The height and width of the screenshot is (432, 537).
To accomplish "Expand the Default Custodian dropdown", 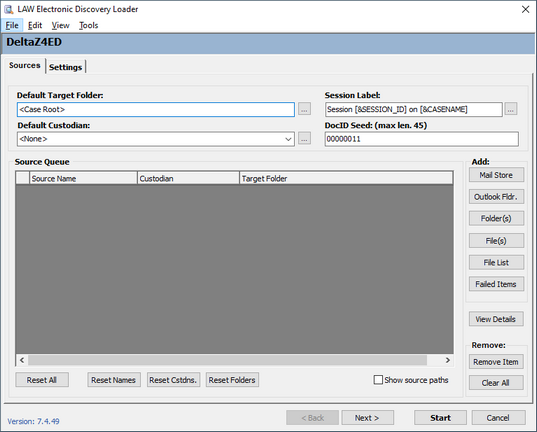I will (x=288, y=139).
